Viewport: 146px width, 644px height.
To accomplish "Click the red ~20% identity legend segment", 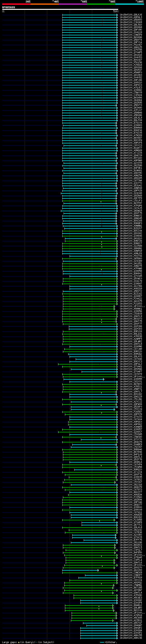I will [x=16, y=4].
